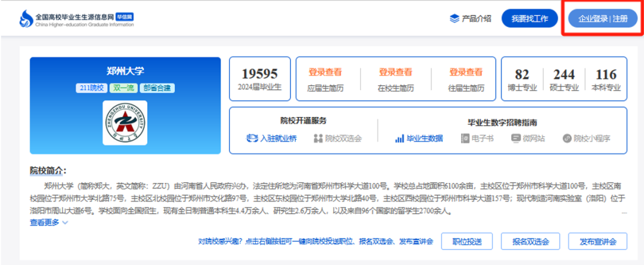Image resolution: width=644 pixels, height=265 pixels.
Task: Click the 院校小程序 icon
Action: coord(567,138)
